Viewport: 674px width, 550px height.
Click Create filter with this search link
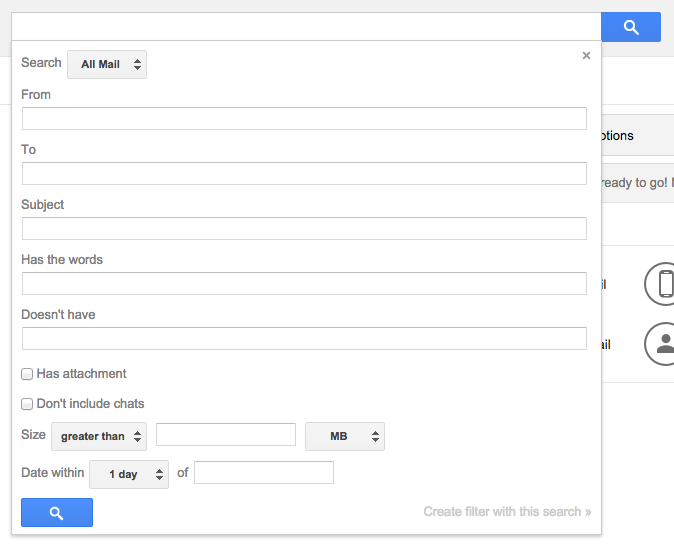pos(507,511)
